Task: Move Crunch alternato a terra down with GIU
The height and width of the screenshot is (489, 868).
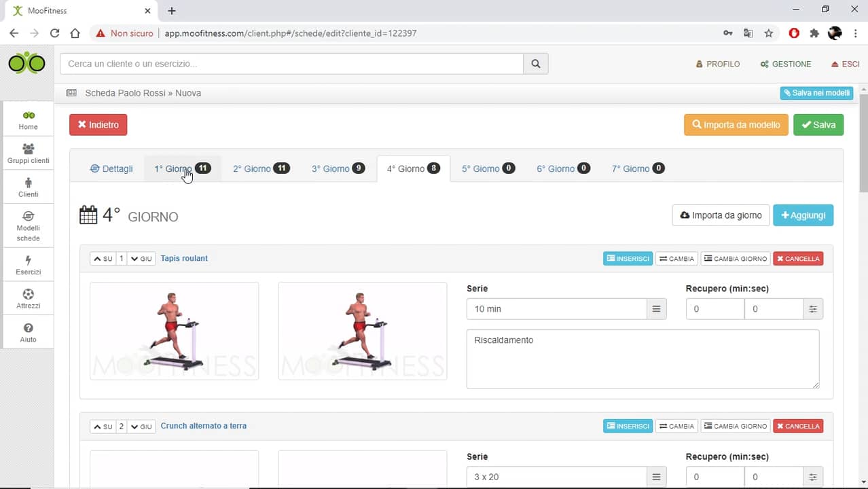Action: [141, 427]
